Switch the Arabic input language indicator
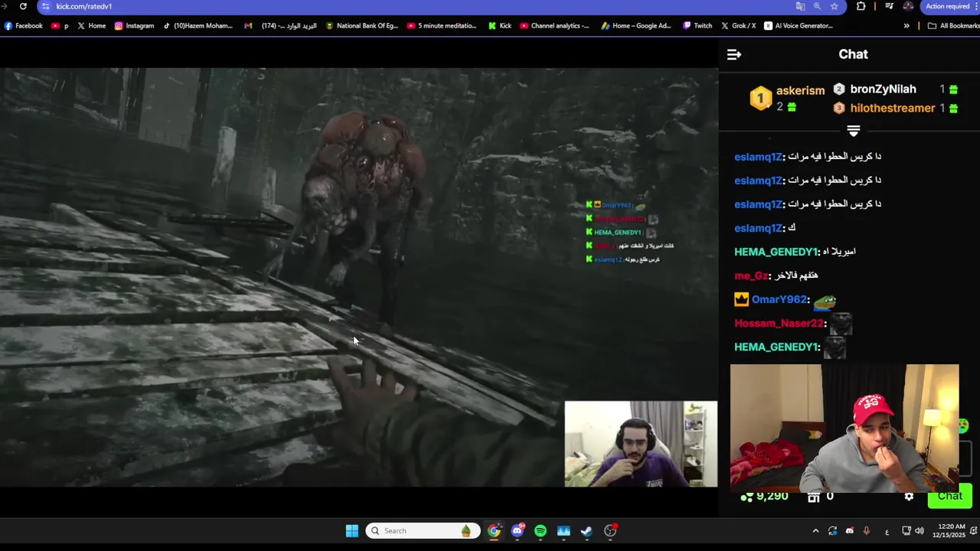 (887, 531)
